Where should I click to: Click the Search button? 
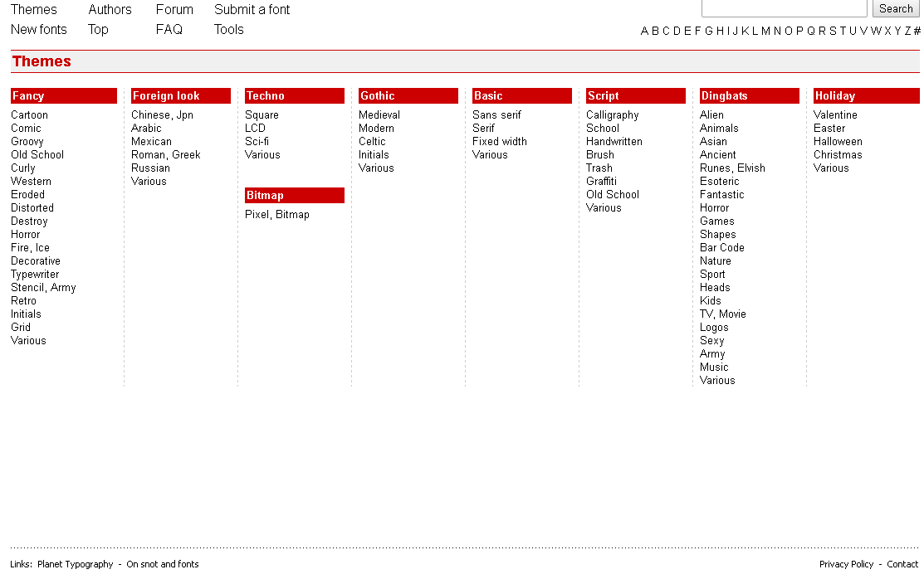(896, 8)
